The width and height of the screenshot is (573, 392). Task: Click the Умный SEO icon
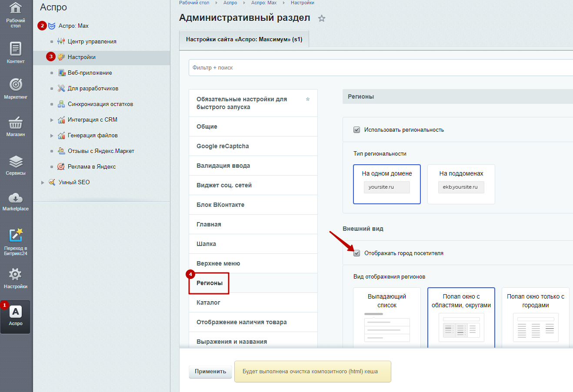coord(52,183)
